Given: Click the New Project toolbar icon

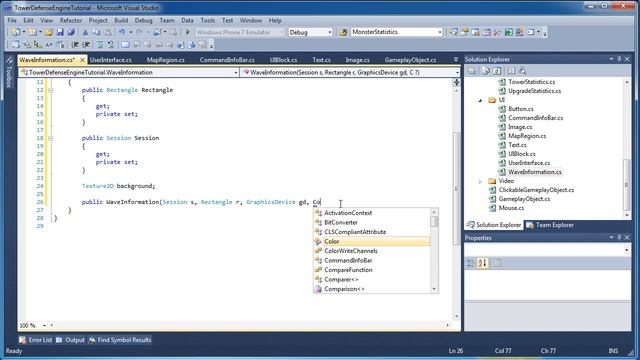Looking at the screenshot, I should pos(16,32).
